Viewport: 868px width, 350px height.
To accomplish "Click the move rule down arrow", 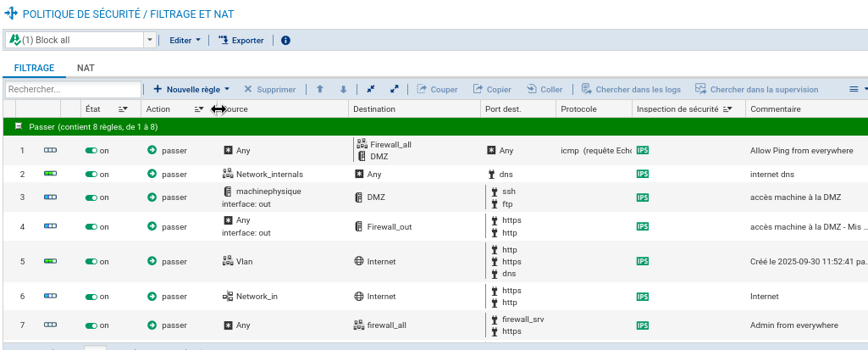I will click(x=343, y=89).
